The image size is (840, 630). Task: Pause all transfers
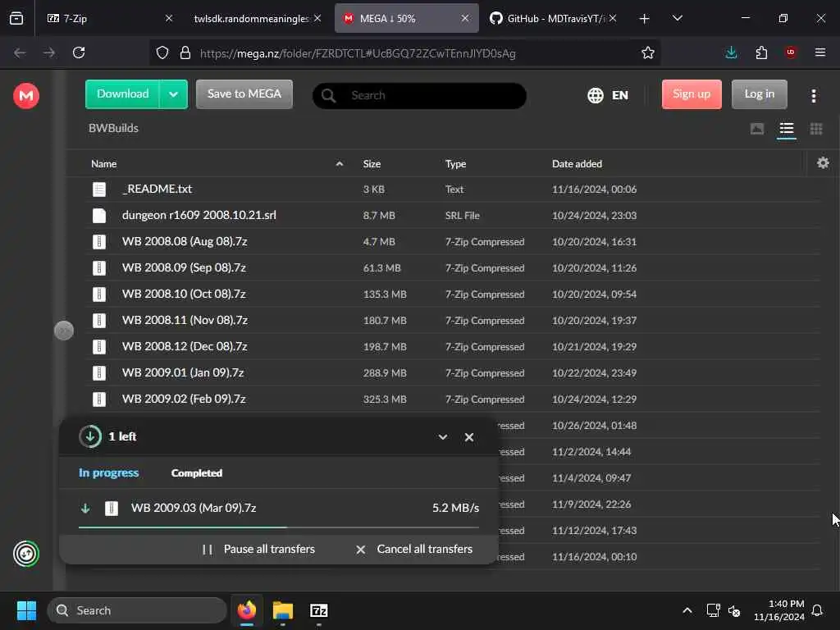point(259,549)
